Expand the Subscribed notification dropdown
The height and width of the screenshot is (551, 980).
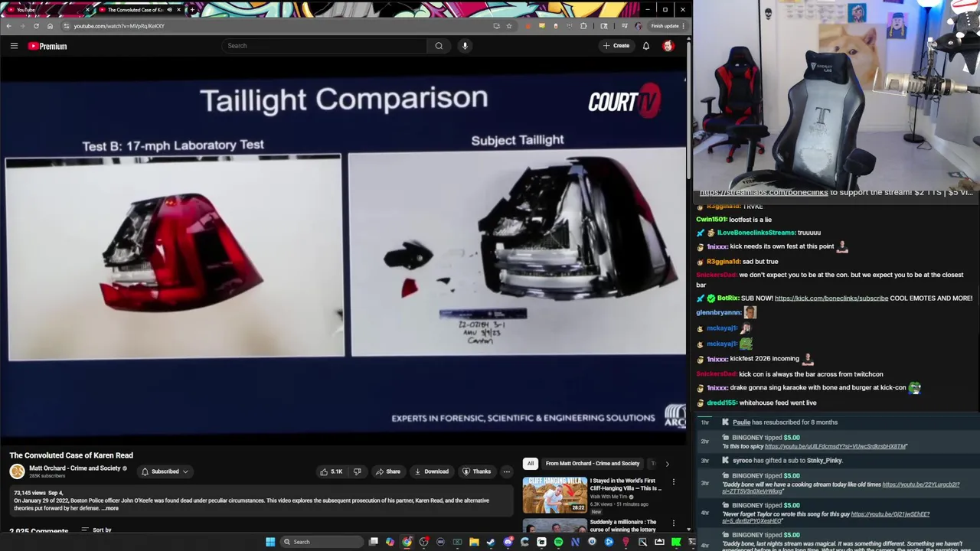[x=165, y=471]
